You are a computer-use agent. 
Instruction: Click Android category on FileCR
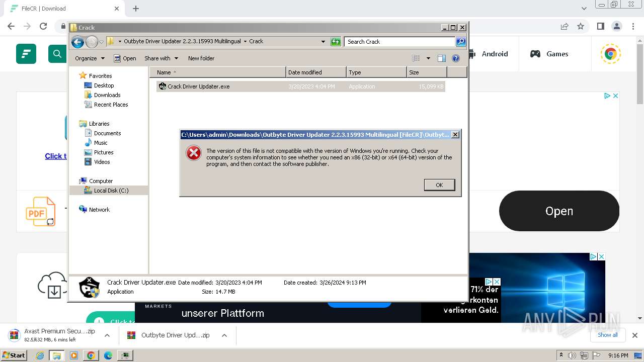tap(488, 54)
